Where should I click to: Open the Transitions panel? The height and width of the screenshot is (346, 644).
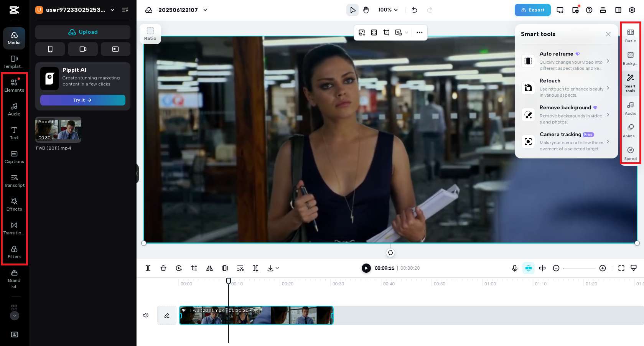click(14, 228)
